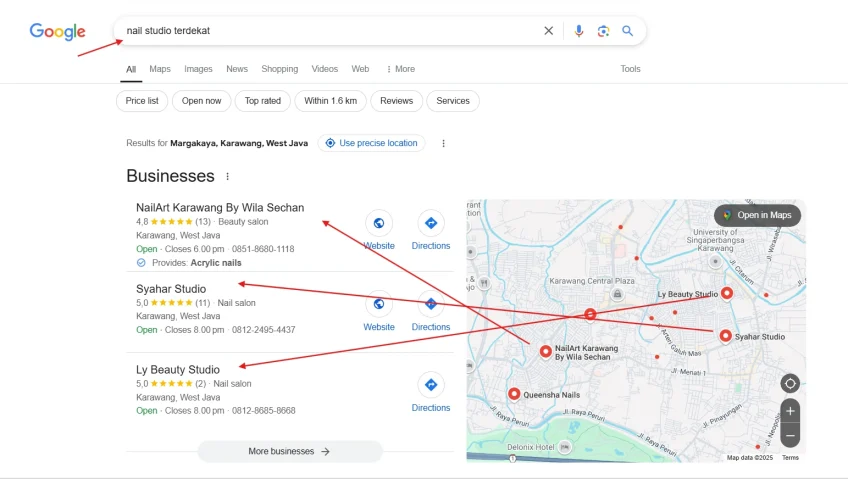
Task: Select the All results tab
Action: pyautogui.click(x=131, y=69)
